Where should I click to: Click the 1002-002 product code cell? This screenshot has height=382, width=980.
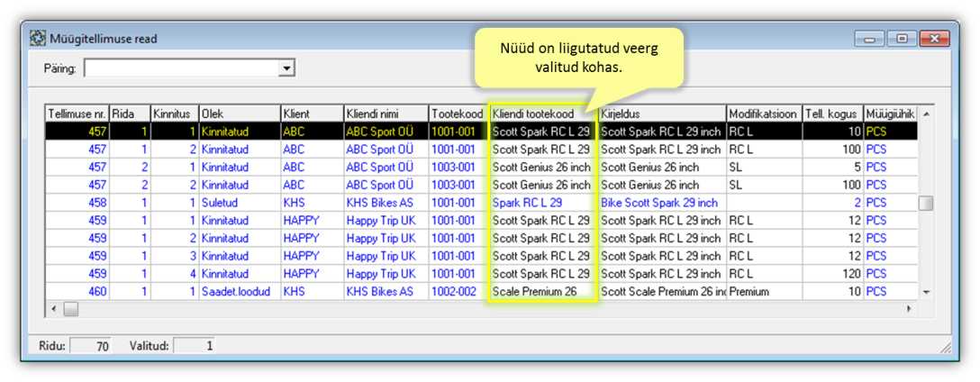pos(458,291)
